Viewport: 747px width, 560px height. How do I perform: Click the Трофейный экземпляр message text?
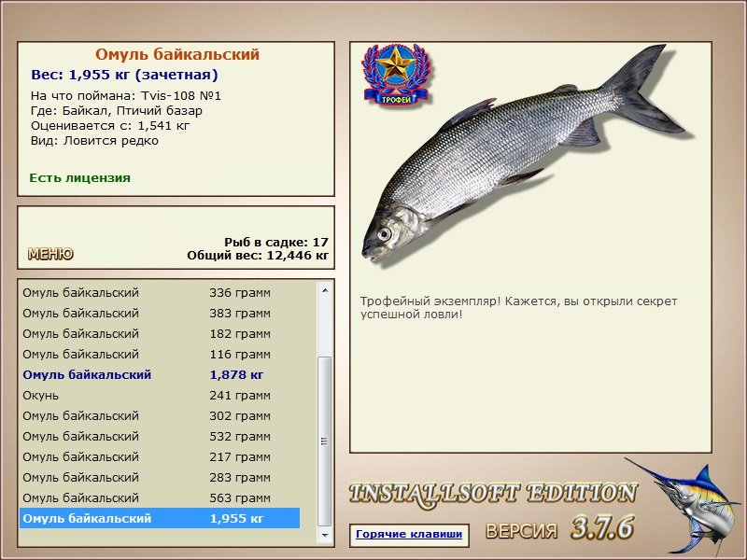coord(518,308)
